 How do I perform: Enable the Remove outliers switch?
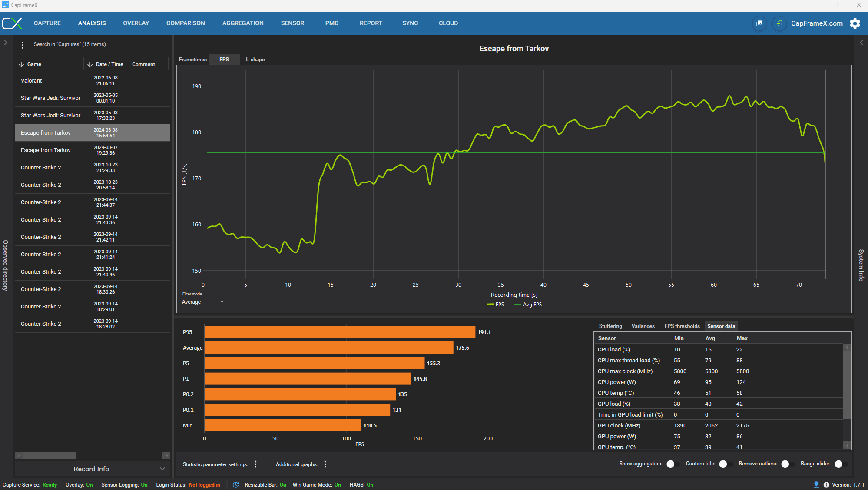pyautogui.click(x=787, y=464)
